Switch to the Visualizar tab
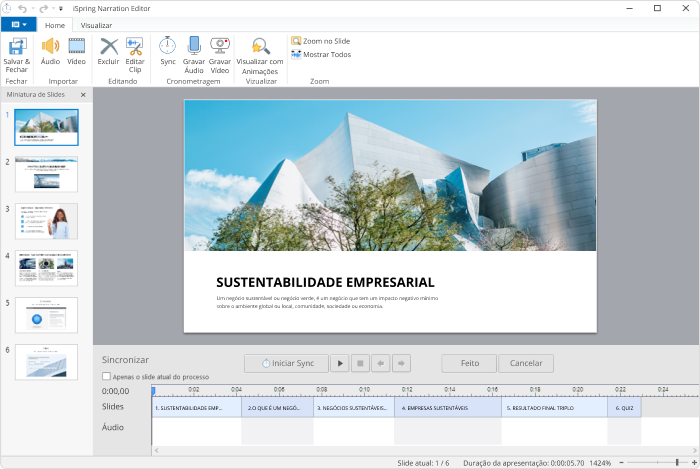This screenshot has width=700, height=469. [x=96, y=25]
